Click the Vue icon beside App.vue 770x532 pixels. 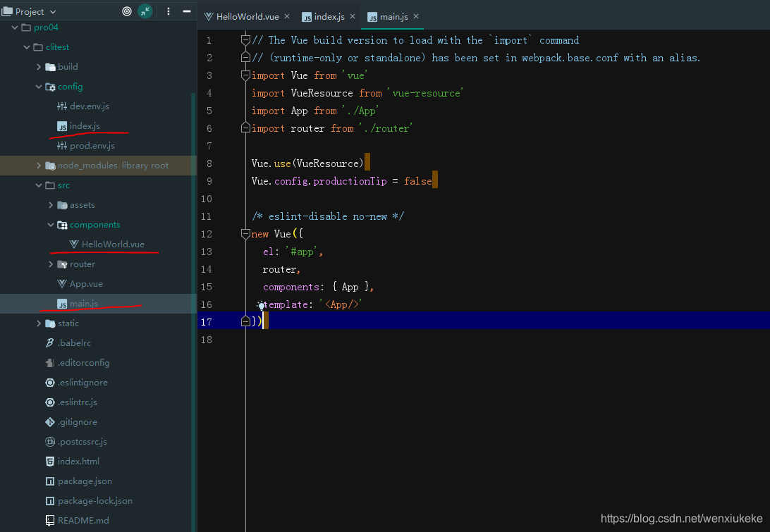tap(62, 284)
